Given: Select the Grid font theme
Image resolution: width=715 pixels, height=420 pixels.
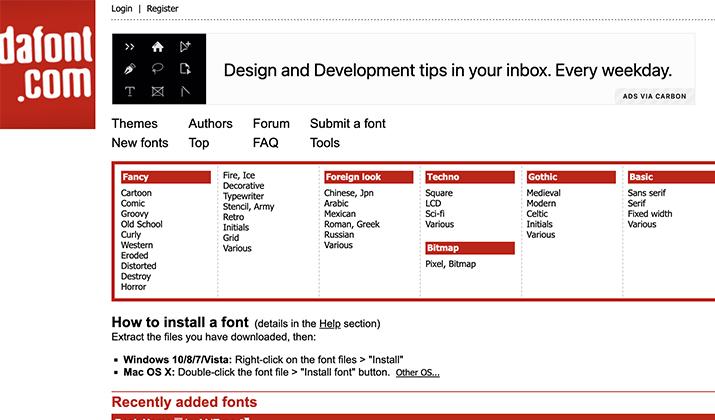Looking at the screenshot, I should [x=231, y=238].
